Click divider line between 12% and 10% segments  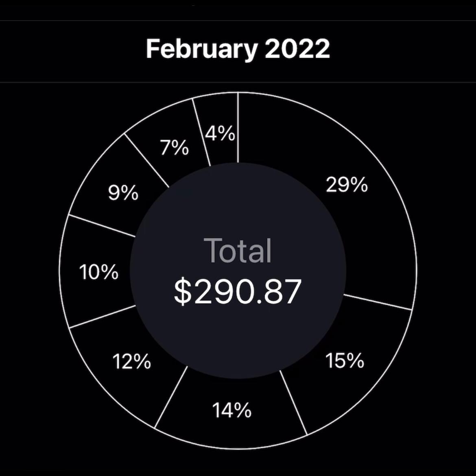pos(103,317)
